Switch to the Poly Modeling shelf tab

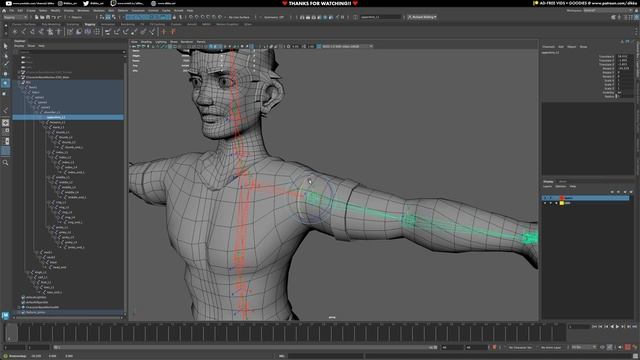coord(51,24)
